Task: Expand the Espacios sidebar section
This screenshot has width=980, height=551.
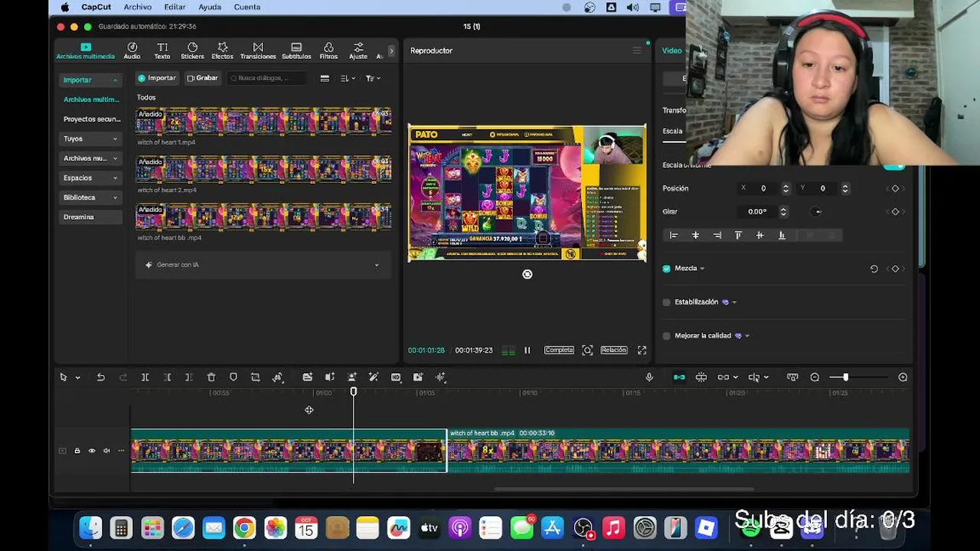Action: click(91, 178)
